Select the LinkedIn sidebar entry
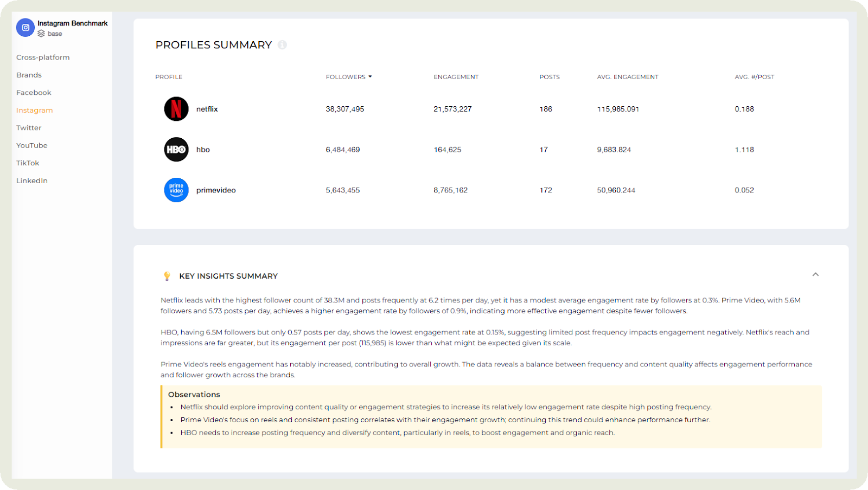 point(32,180)
